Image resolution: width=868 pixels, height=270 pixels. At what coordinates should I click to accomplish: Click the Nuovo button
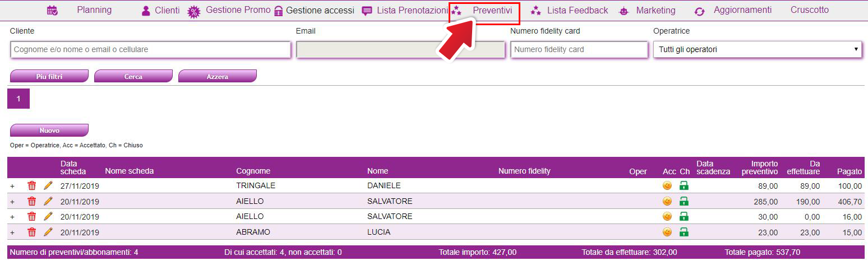tap(49, 130)
